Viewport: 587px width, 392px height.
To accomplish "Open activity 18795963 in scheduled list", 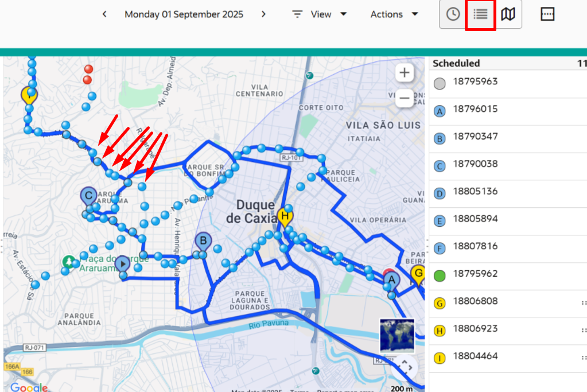I will 508,84.
